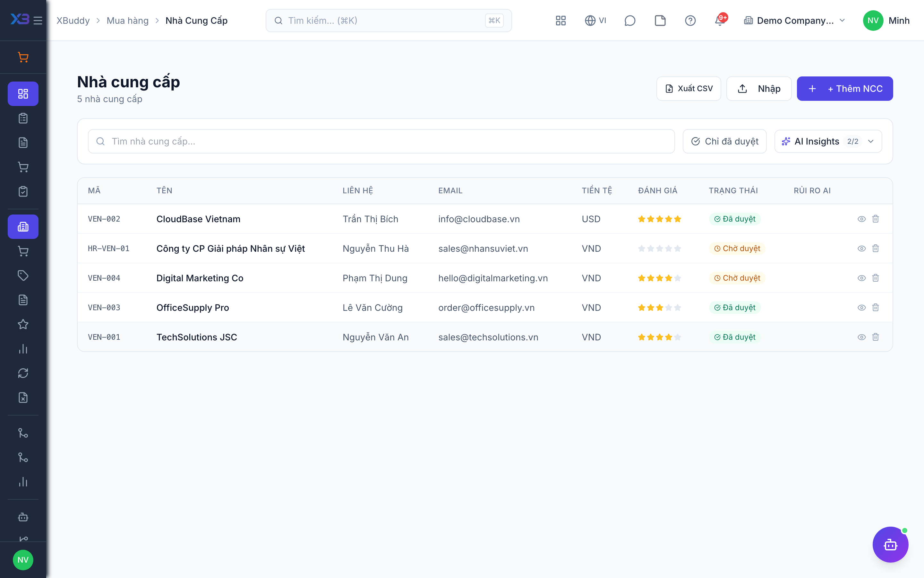
Task: Launch the floating AI assistant chatbot button
Action: 890,545
